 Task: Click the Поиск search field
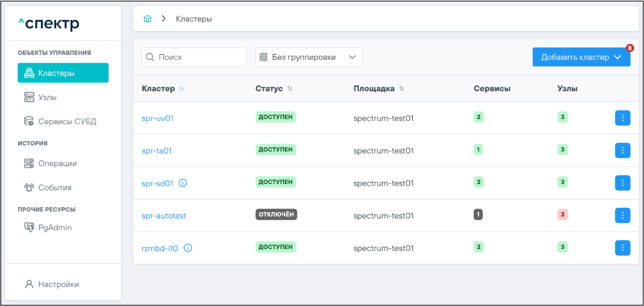pos(194,57)
